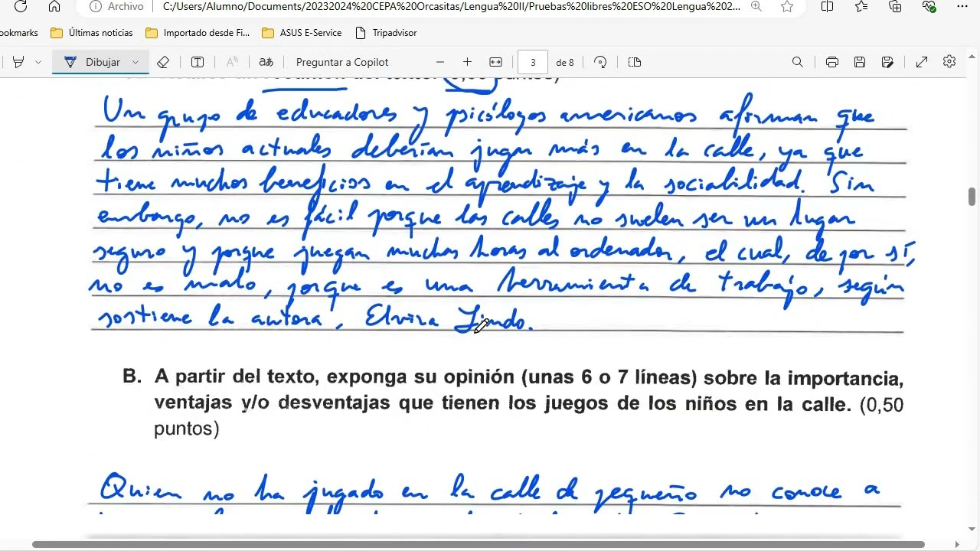Click the right arrow of the horizontal scrollbar
980x551 pixels.
pyautogui.click(x=957, y=545)
